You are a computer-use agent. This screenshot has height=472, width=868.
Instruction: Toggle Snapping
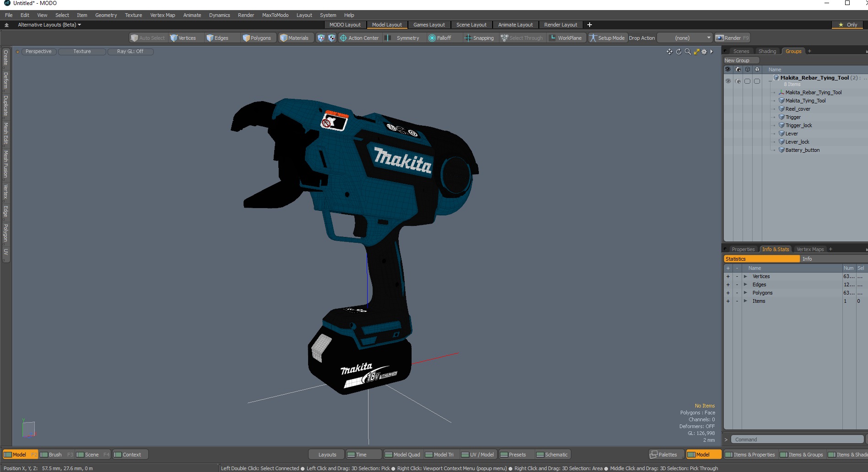(479, 38)
